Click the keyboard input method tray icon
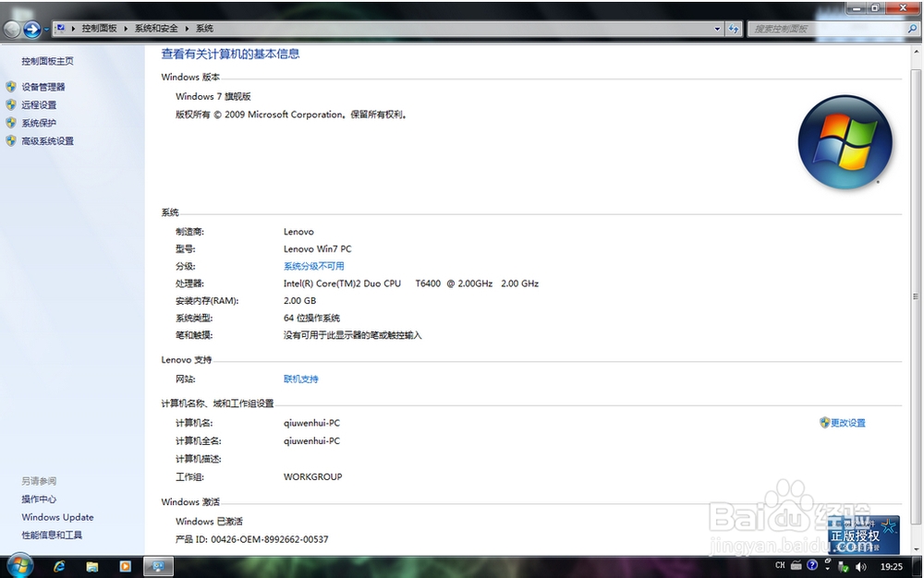Screen dimensions: 924x578 click(x=796, y=565)
